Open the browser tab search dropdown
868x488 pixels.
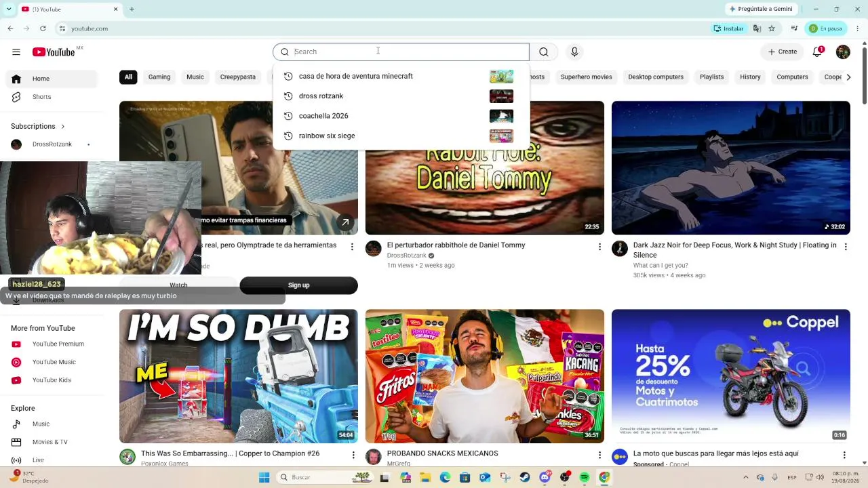click(x=9, y=9)
